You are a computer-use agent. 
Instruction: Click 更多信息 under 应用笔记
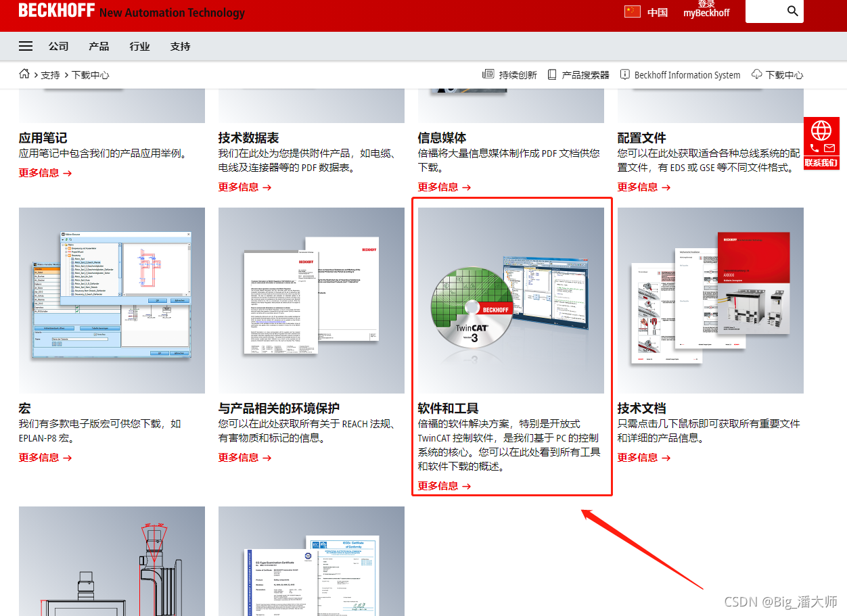(45, 173)
